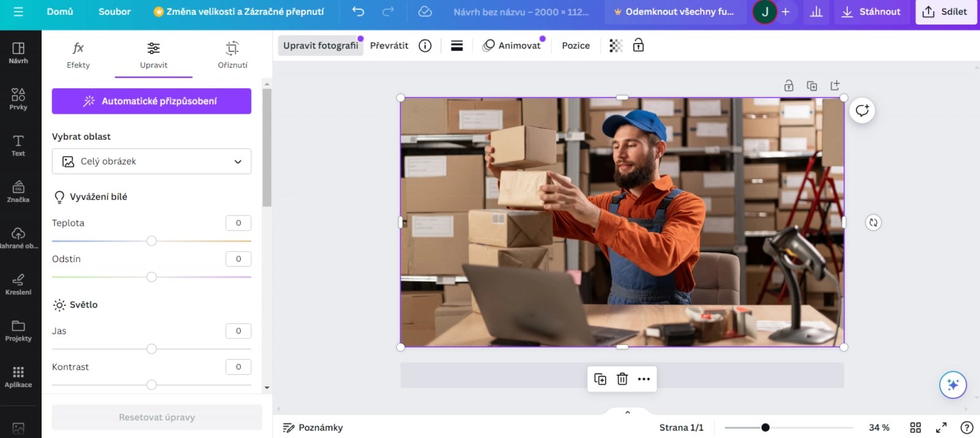Screen dimensions: 980x438
Task: Delete the selected image with trash icon
Action: (x=622, y=379)
